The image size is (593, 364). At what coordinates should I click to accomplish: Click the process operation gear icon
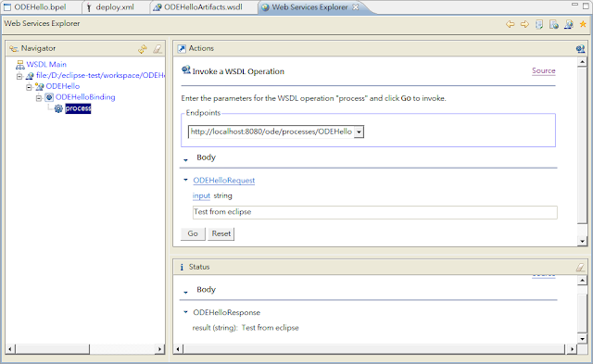pos(58,109)
